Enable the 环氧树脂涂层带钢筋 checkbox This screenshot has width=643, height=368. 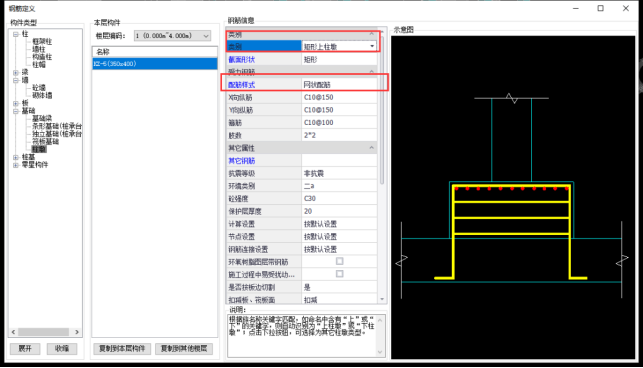coord(340,261)
